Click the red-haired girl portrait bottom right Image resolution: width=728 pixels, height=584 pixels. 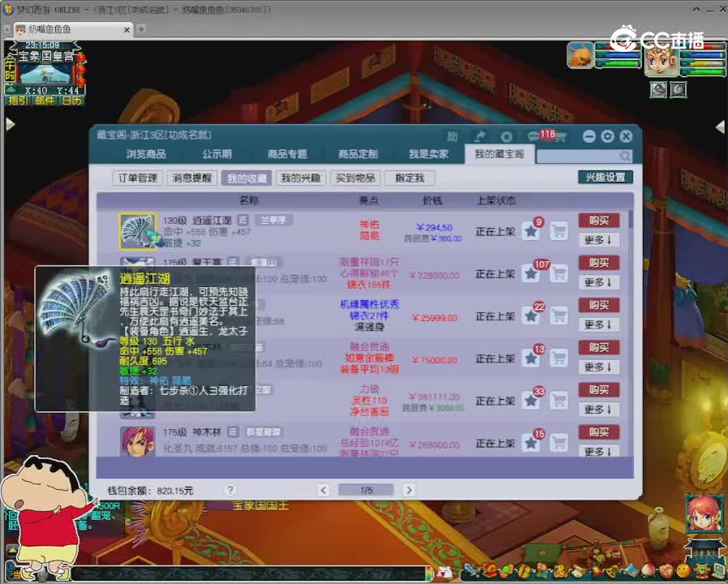[x=704, y=514]
